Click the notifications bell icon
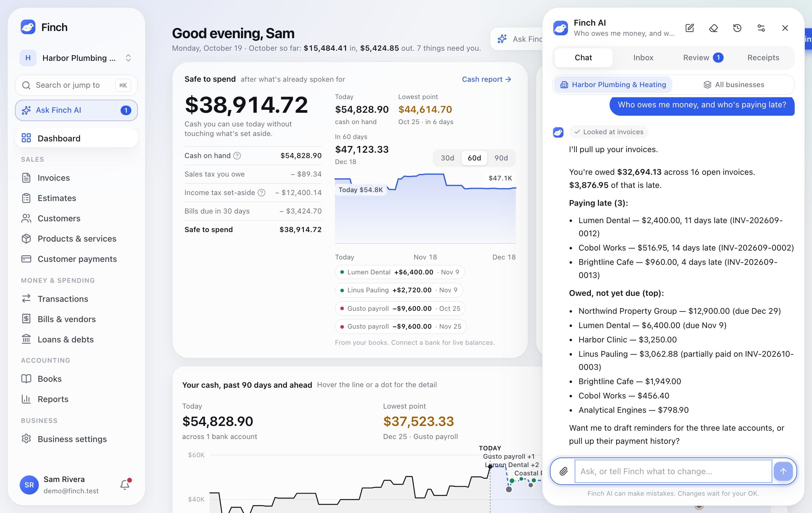The height and width of the screenshot is (513, 812). click(x=125, y=484)
